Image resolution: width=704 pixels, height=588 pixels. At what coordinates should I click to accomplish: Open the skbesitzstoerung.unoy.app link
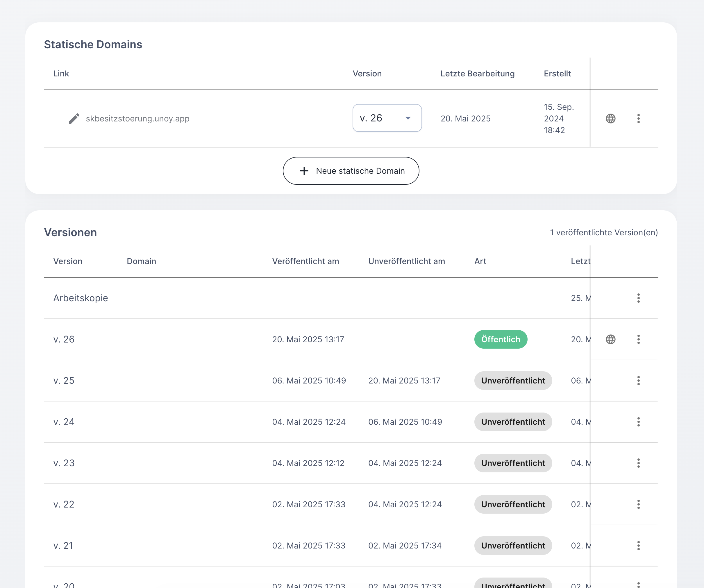[x=137, y=119]
